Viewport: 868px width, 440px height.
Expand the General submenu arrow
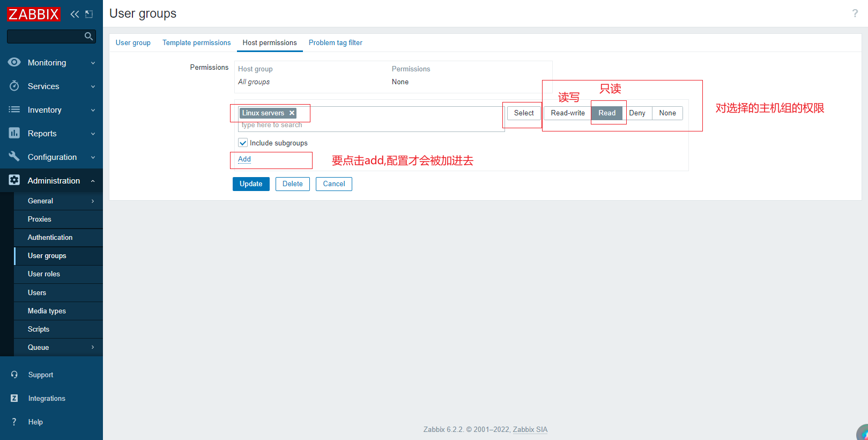[93, 201]
